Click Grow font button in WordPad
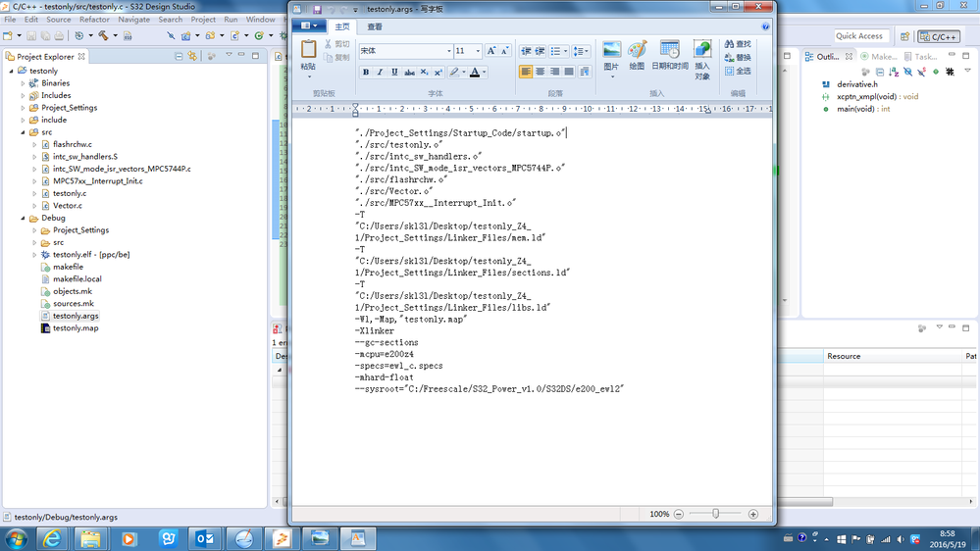The image size is (980, 551). click(491, 51)
